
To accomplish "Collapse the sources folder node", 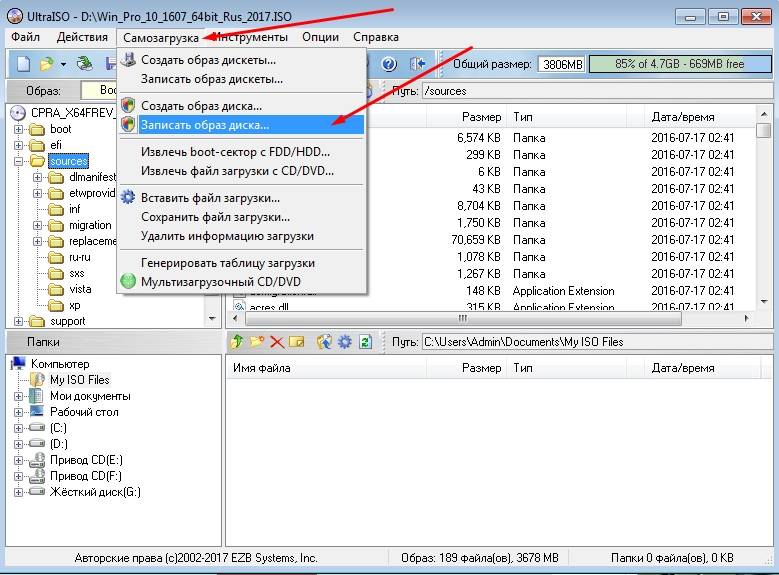I will tap(18, 161).
